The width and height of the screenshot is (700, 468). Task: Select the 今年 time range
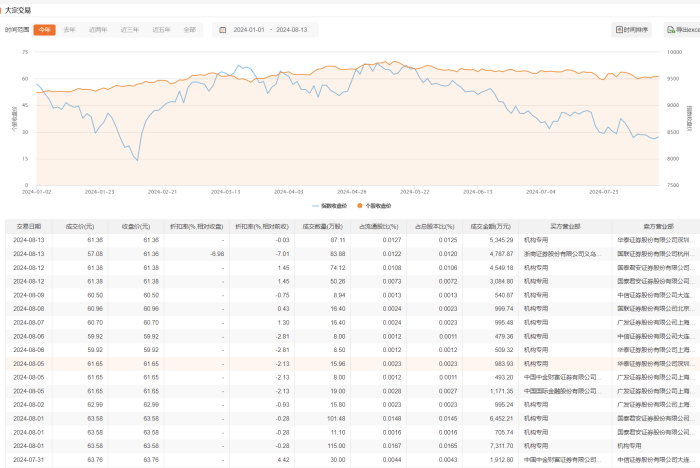pyautogui.click(x=44, y=30)
